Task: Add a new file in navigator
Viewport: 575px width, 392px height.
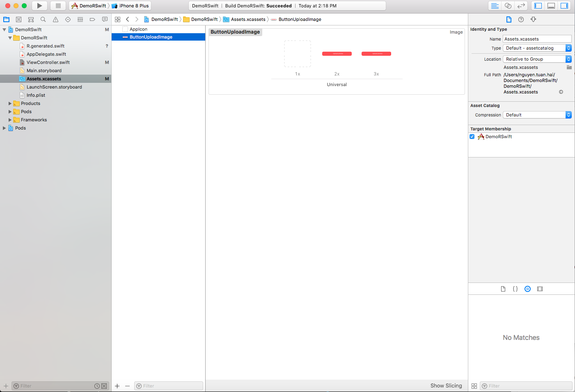Action: point(6,386)
